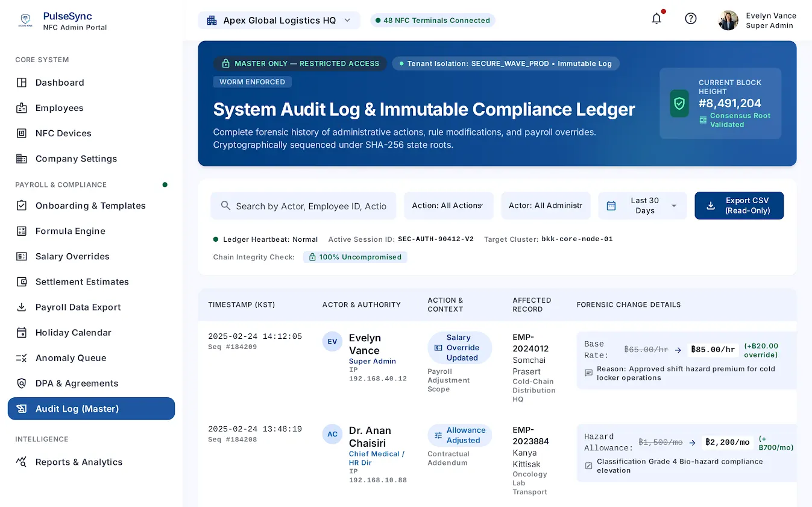Click IP address 192.168.40.12
Viewport: 812px width, 507px height.
coord(378,379)
